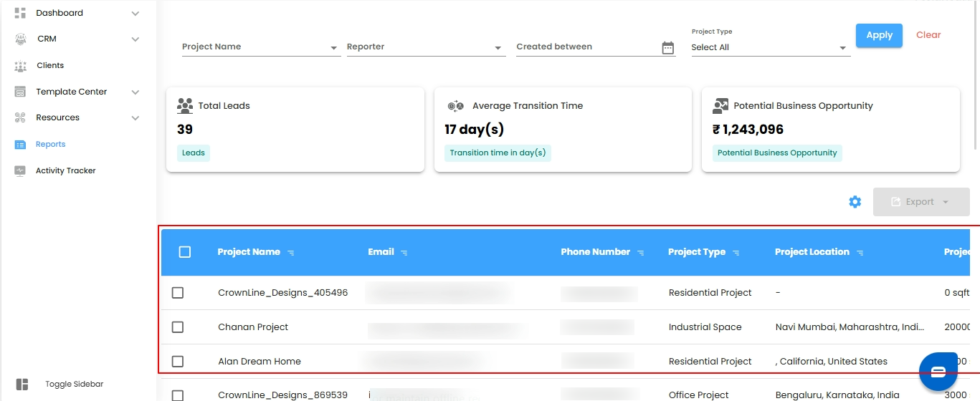Toggle the select-all checkbox in table header
Screen dimensions: 980x401
(x=185, y=252)
